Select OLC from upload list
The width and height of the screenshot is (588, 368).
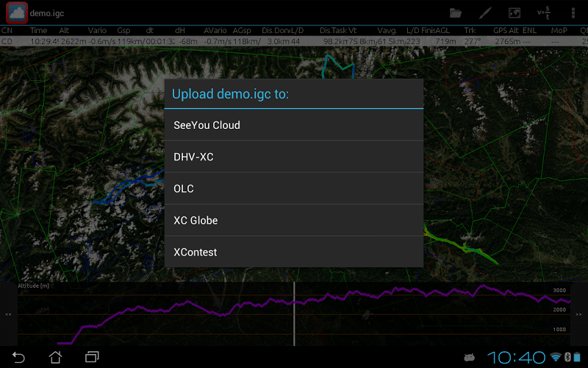293,188
